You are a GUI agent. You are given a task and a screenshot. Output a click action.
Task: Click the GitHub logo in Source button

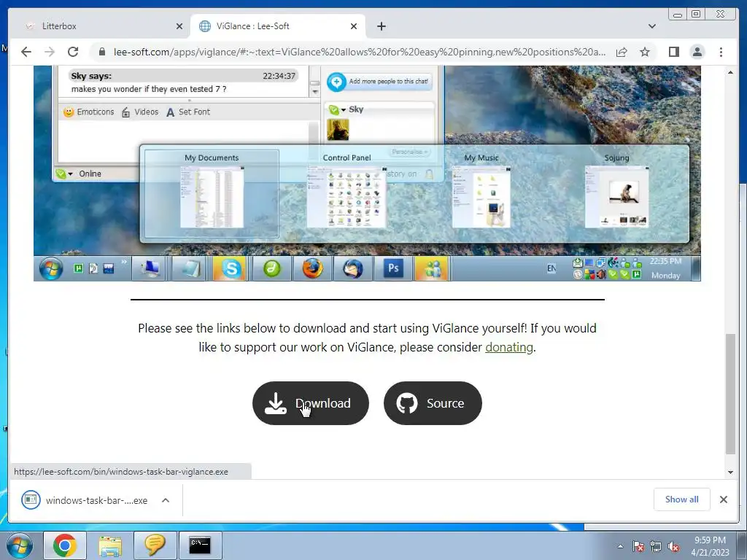(407, 403)
